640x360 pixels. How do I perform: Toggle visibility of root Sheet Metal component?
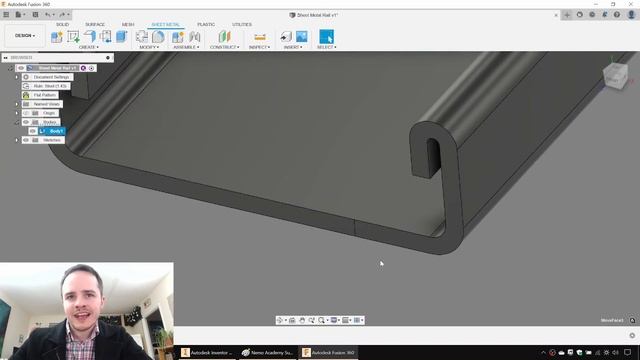[x=21, y=68]
